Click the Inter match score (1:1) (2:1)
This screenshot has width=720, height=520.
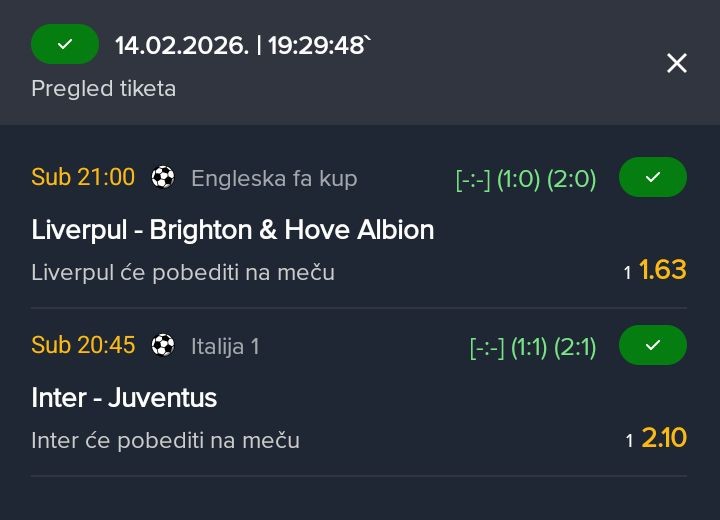533,347
